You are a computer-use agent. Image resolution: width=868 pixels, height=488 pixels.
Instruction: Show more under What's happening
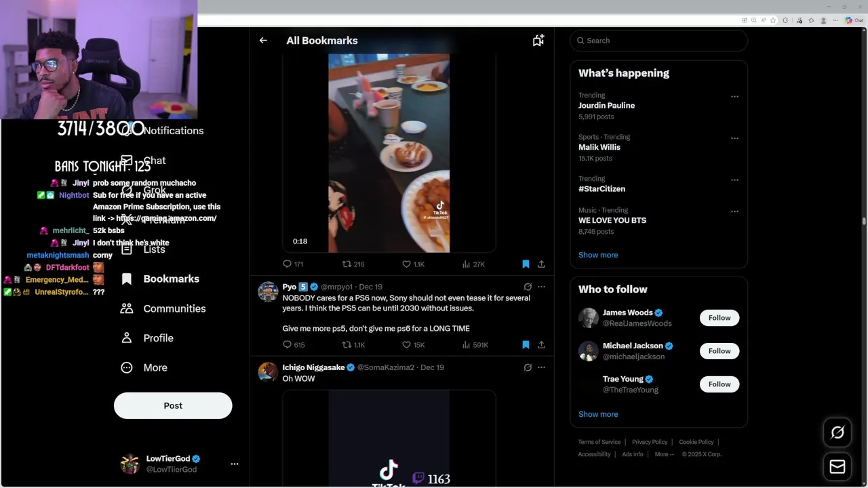598,255
